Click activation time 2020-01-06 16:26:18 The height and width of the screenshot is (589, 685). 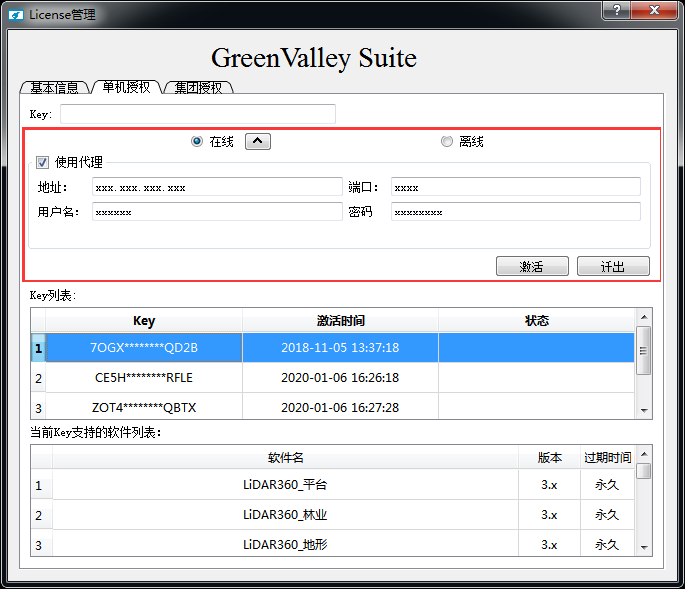340,378
